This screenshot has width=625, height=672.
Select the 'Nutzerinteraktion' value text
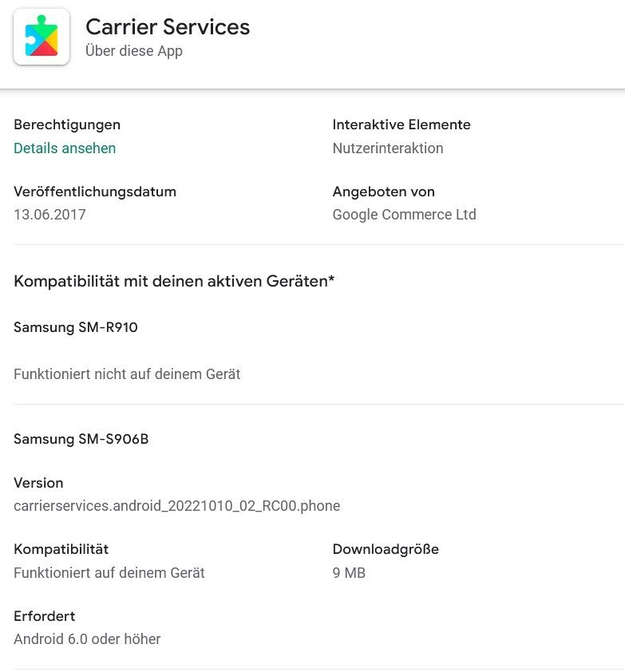388,148
